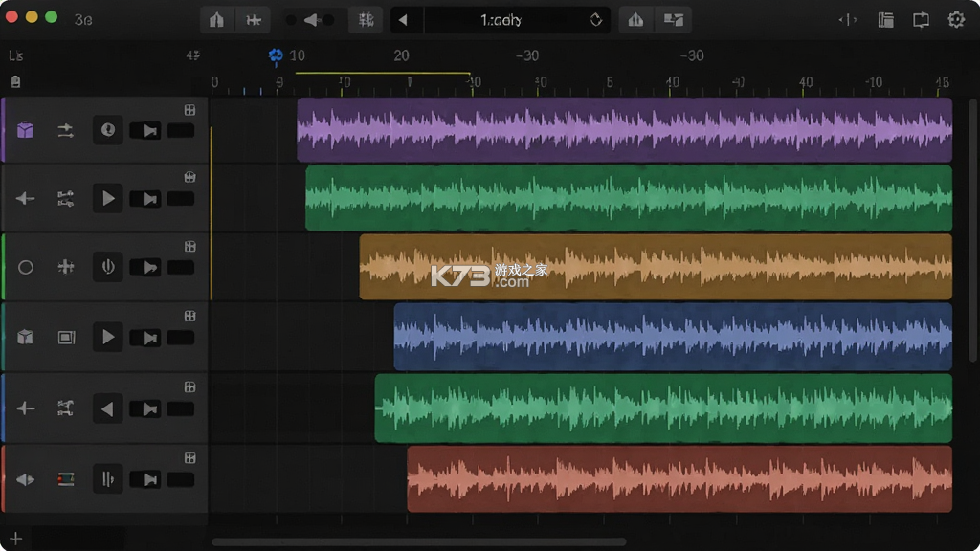Click the split view arrows icon at top right
This screenshot has width=980, height=551.
[x=848, y=20]
